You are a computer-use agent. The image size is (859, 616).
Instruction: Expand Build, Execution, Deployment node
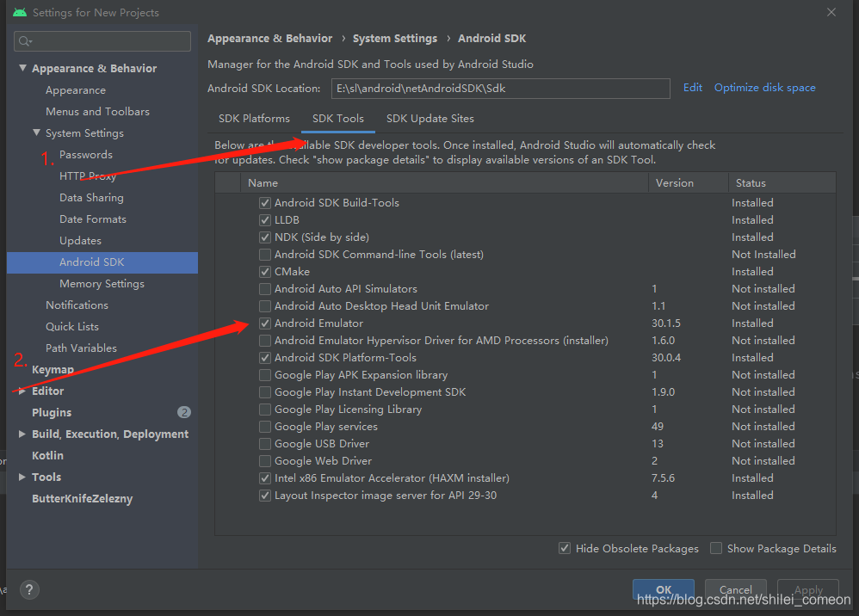click(22, 434)
